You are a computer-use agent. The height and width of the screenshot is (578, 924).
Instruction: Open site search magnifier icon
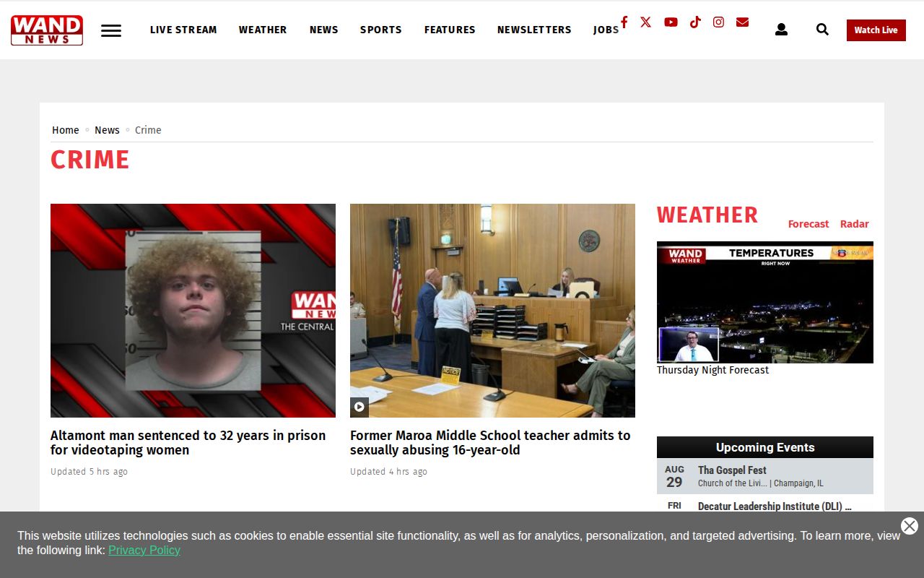(822, 30)
